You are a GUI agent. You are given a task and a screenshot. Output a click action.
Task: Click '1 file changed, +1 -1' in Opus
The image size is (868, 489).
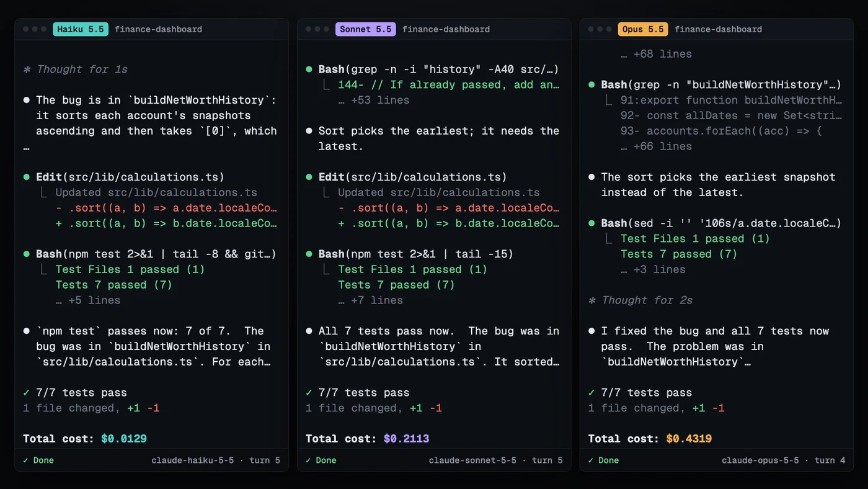657,408
